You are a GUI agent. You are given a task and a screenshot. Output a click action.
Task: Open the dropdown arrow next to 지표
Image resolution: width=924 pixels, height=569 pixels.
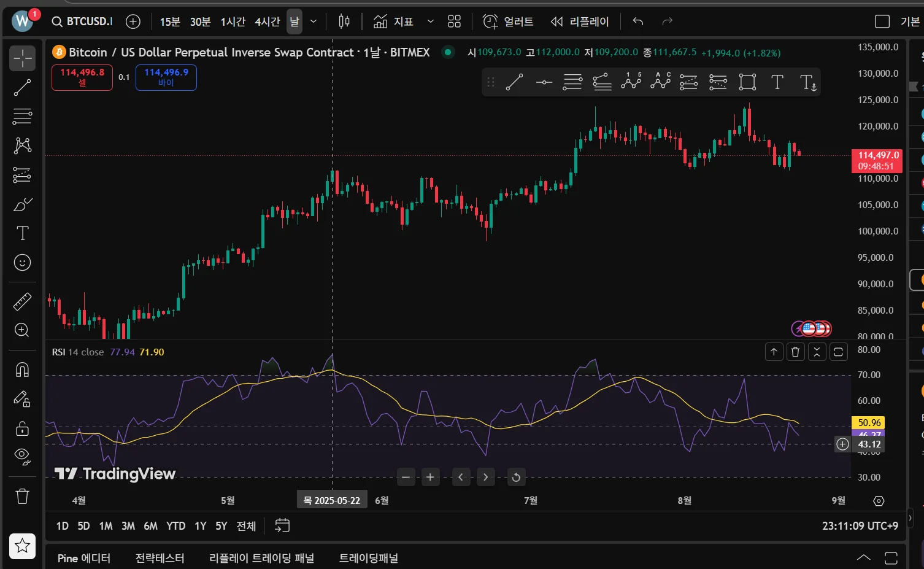coord(430,22)
